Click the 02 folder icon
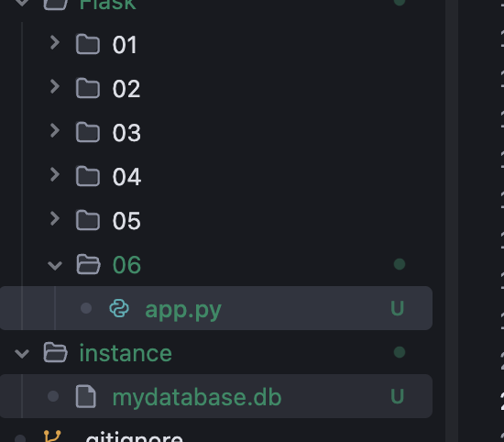The image size is (504, 442). click(x=88, y=88)
